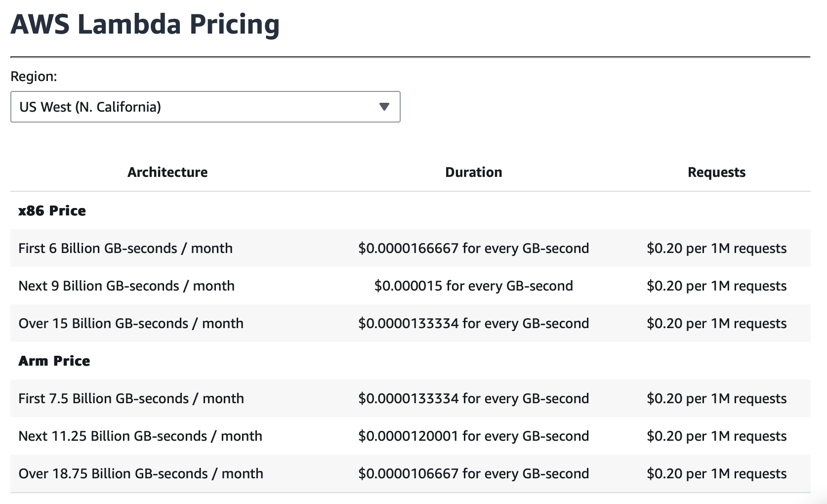Click requests price in Next 9 Billion row
The height and width of the screenshot is (504, 827).
[x=716, y=286]
